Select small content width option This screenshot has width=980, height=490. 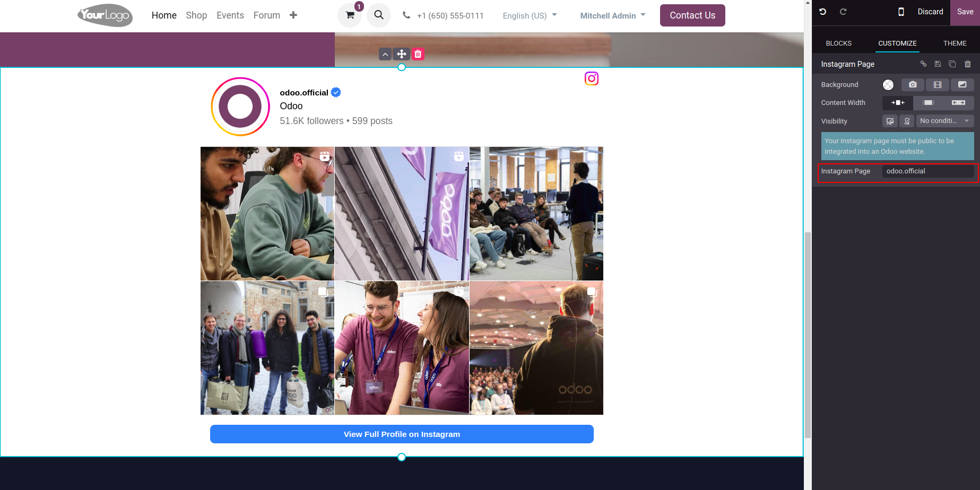coord(898,103)
